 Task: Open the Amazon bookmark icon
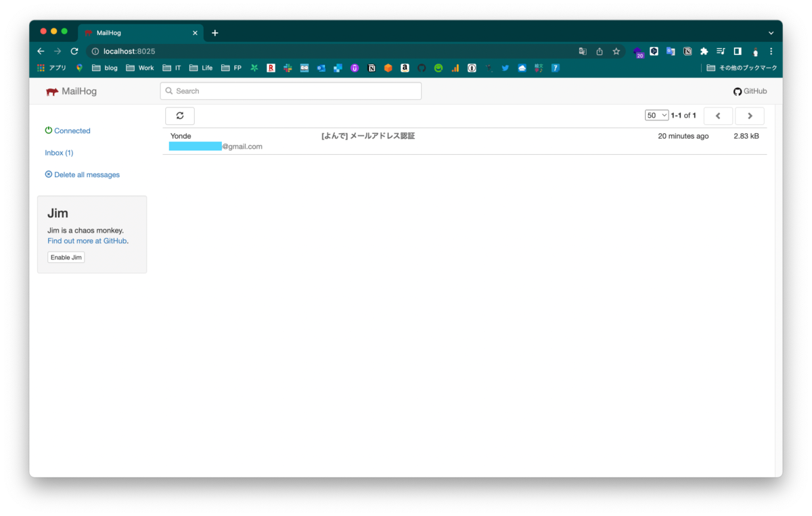(x=404, y=68)
